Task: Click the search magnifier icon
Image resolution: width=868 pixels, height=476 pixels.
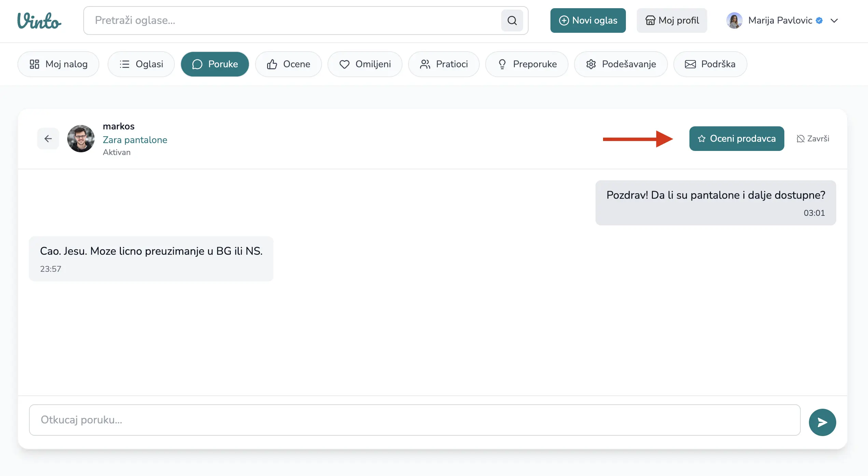Action: click(512, 20)
